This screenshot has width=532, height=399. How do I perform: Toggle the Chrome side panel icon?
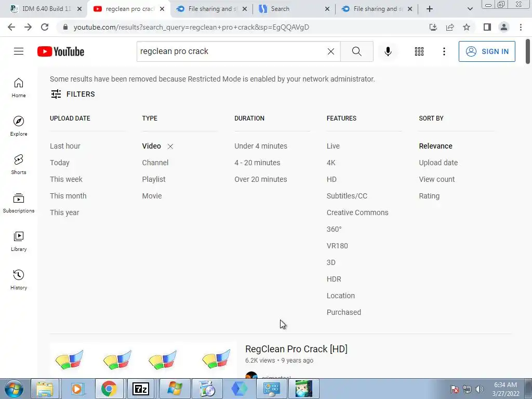(x=487, y=27)
